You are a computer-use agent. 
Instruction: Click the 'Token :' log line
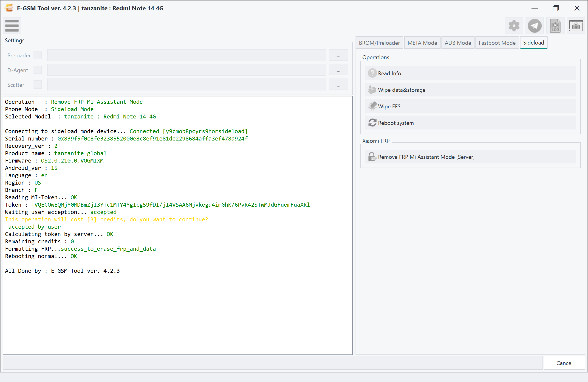pyautogui.click(x=157, y=205)
